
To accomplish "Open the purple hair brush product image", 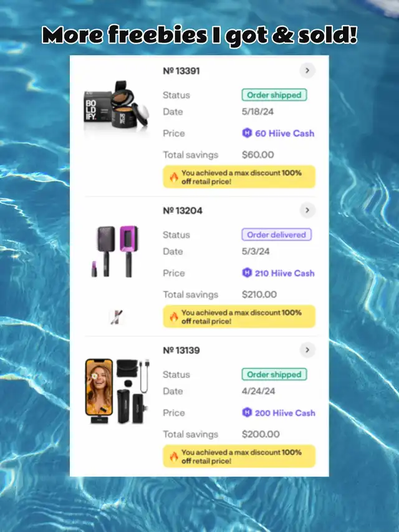I will [x=115, y=251].
